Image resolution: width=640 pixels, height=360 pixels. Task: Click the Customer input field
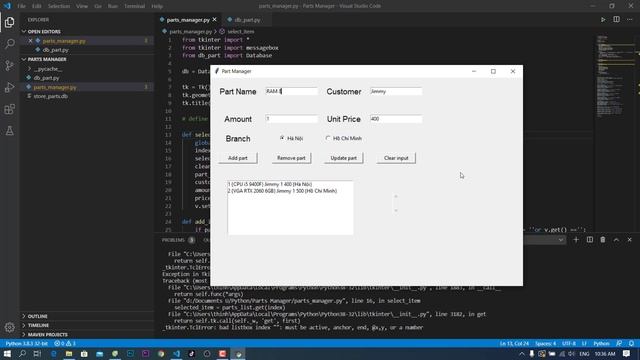[396, 91]
